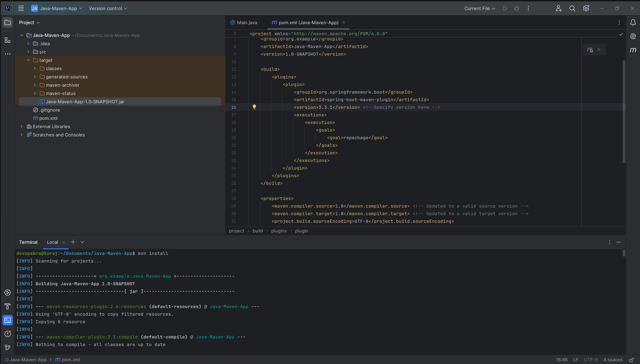The height and width of the screenshot is (364, 640).
Task: Expand the classes folder
Action: coord(35,68)
